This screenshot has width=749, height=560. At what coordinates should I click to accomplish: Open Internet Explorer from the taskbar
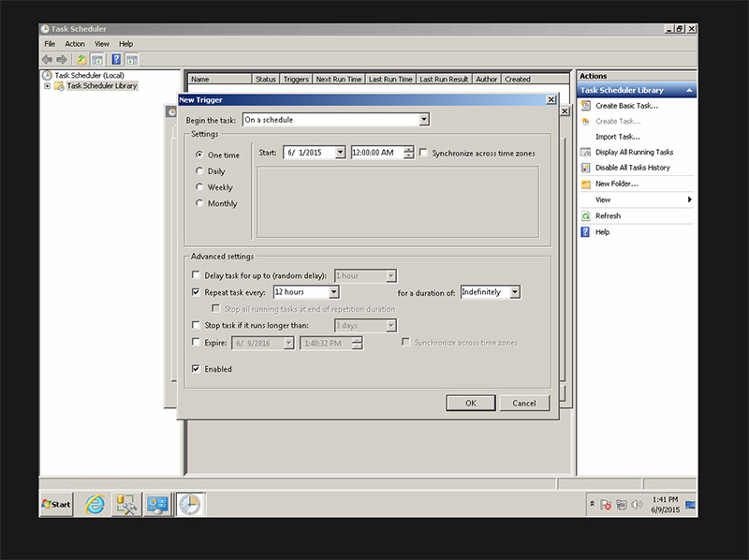[x=95, y=505]
